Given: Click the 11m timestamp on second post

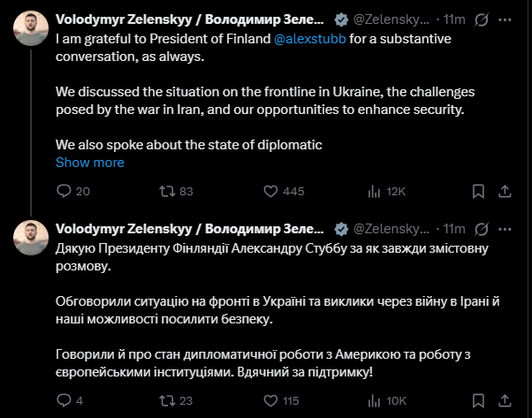Looking at the screenshot, I should pos(454,228).
